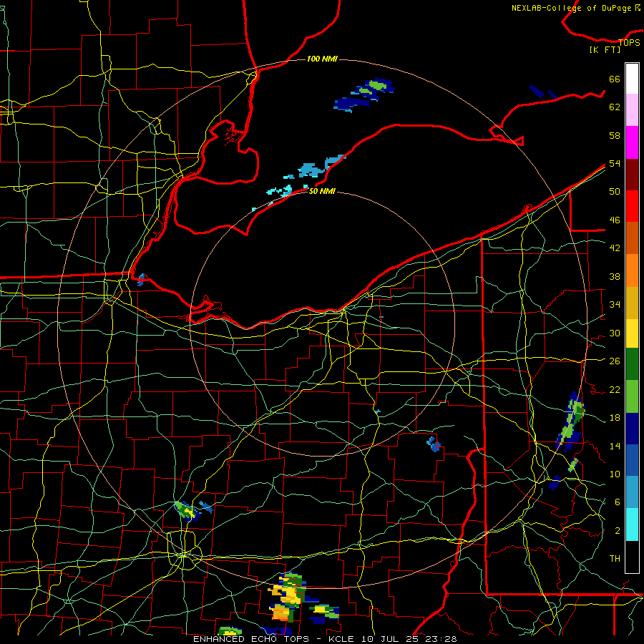Click the white swatch in the tops legend
Screen dimensions: 644x644
(632, 79)
